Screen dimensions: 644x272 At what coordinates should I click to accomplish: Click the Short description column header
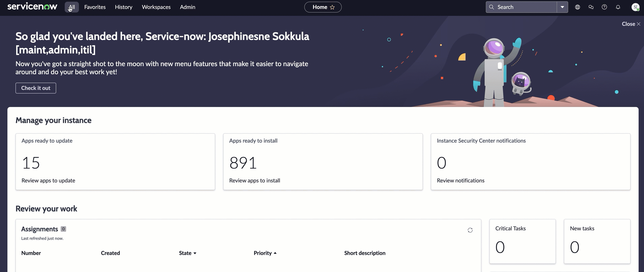click(365, 253)
